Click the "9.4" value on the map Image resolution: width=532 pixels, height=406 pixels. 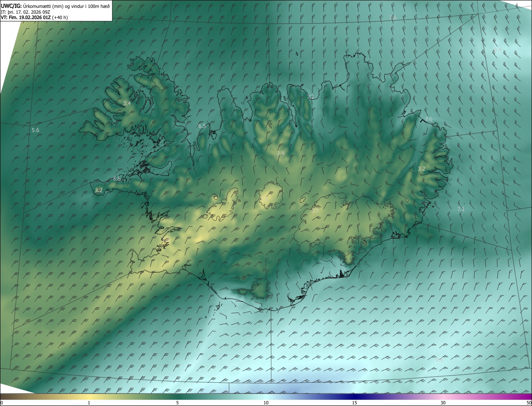498,50
